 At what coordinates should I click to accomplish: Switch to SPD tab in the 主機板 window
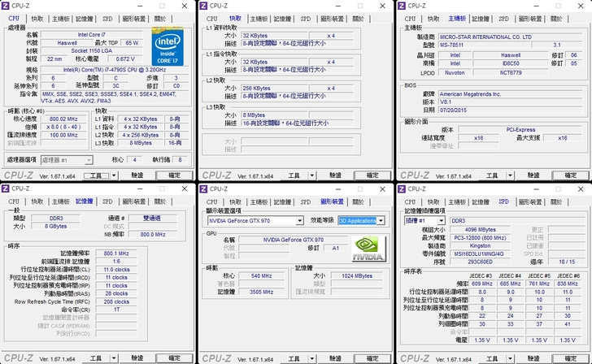coord(503,19)
